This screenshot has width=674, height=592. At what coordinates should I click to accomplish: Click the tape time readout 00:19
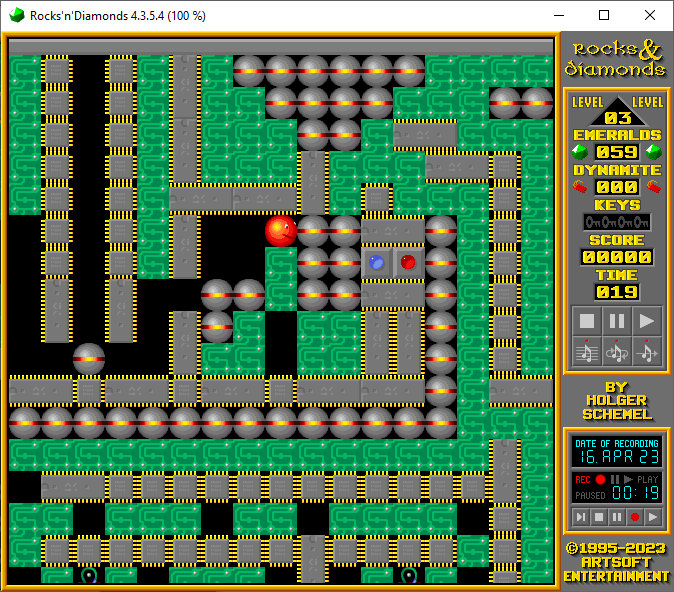click(x=636, y=493)
